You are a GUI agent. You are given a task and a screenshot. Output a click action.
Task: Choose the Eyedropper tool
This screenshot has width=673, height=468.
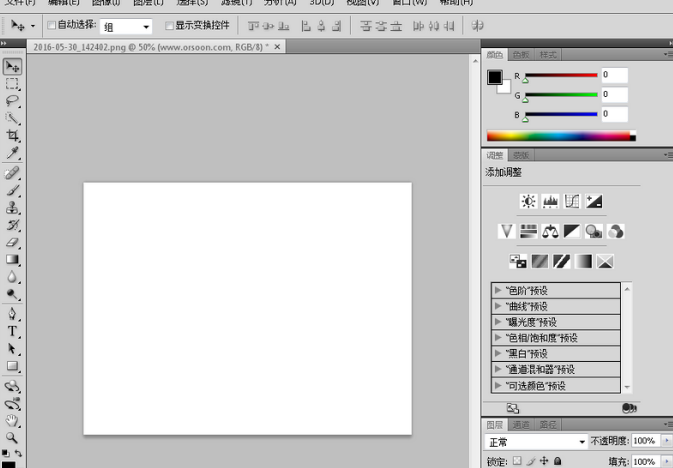tap(12, 153)
